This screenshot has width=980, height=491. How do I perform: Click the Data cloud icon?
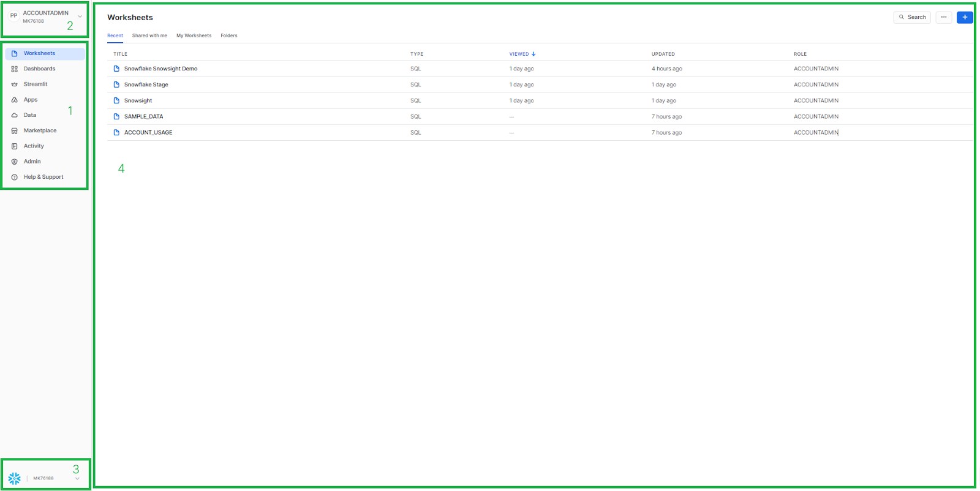pos(15,115)
